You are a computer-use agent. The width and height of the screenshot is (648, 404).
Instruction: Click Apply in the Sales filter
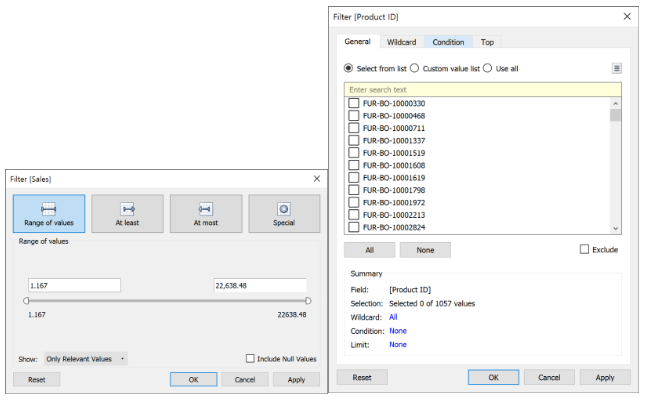click(x=296, y=379)
